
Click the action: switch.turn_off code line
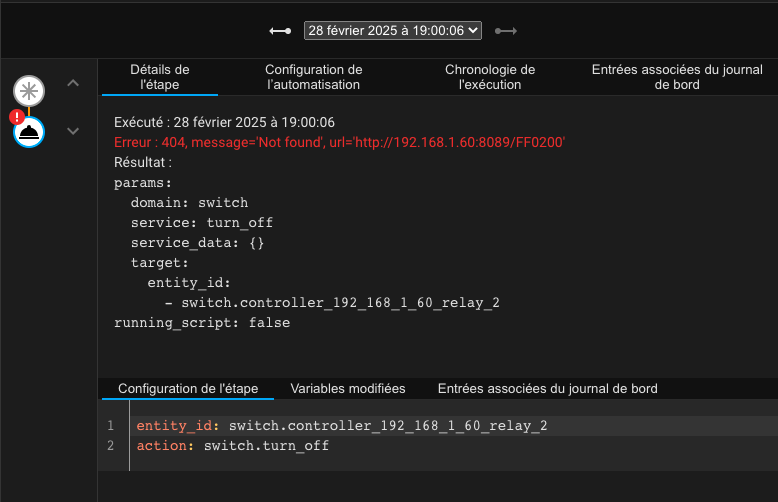coord(232,445)
